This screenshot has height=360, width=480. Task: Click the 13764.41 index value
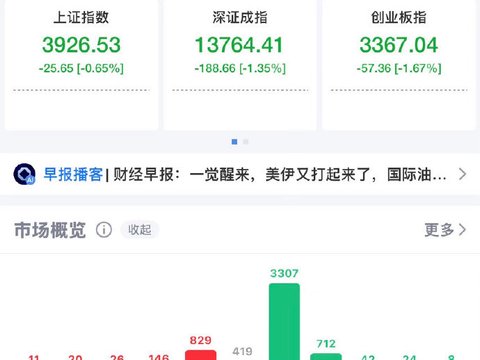point(239,45)
